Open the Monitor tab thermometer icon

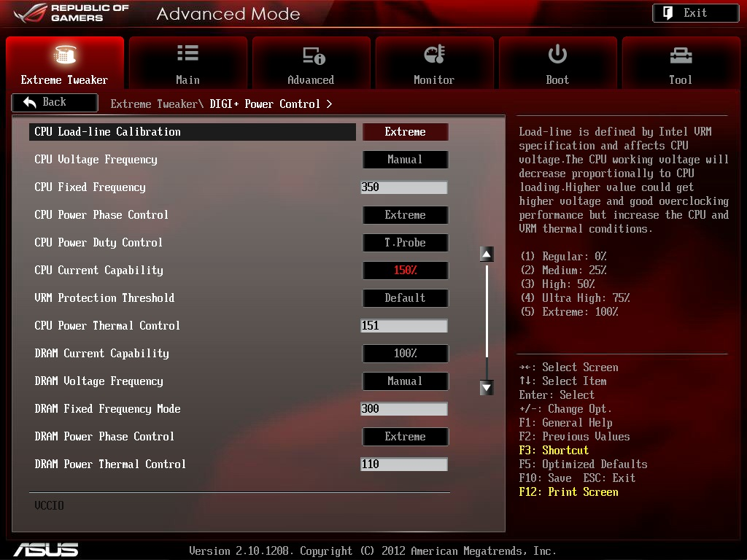tap(434, 55)
